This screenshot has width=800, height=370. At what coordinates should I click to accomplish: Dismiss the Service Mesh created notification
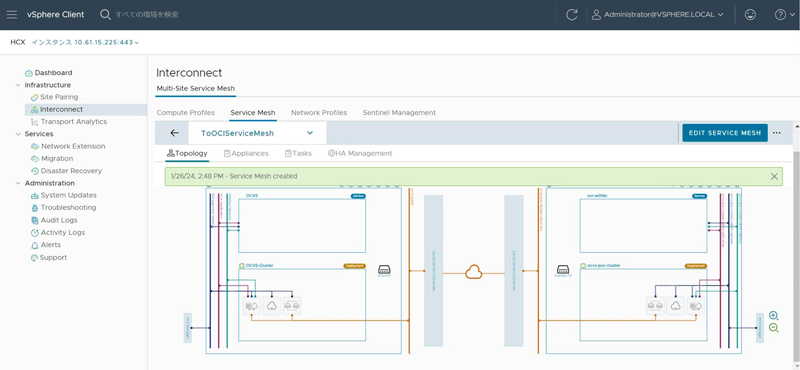click(774, 177)
